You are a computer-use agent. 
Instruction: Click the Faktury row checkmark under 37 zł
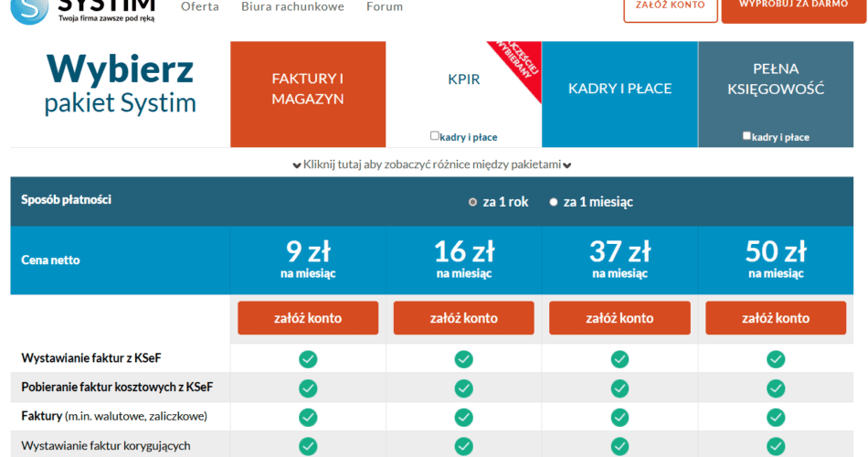tap(619, 417)
